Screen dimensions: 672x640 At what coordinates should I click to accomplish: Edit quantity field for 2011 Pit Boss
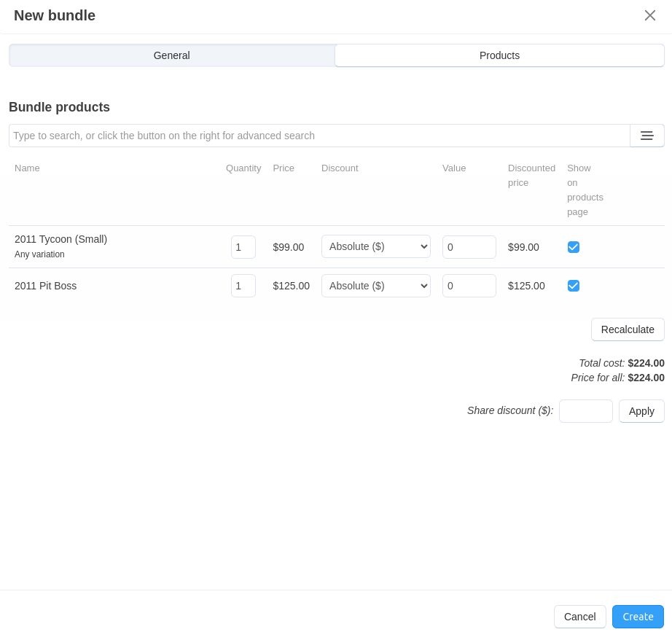pos(243,286)
